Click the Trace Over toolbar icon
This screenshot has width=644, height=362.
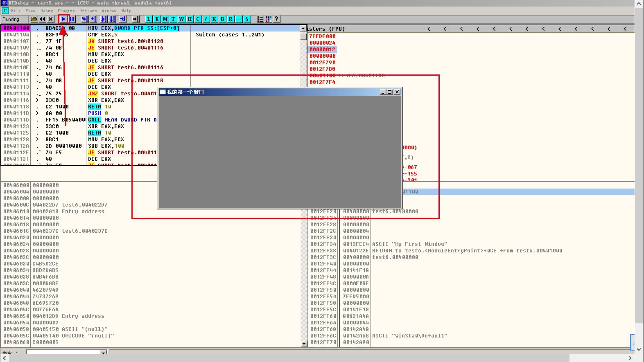click(113, 19)
